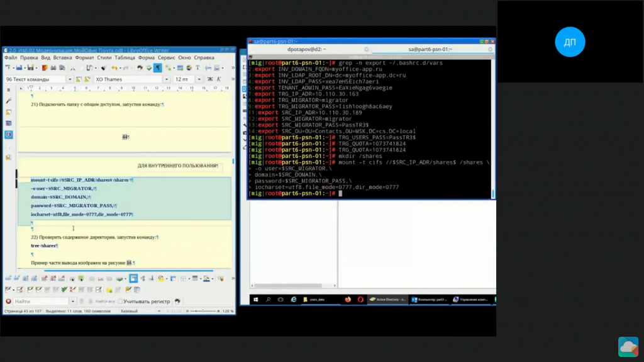The image size is (644, 362).
Task: Click into the Найти search field
Action: coord(41,302)
